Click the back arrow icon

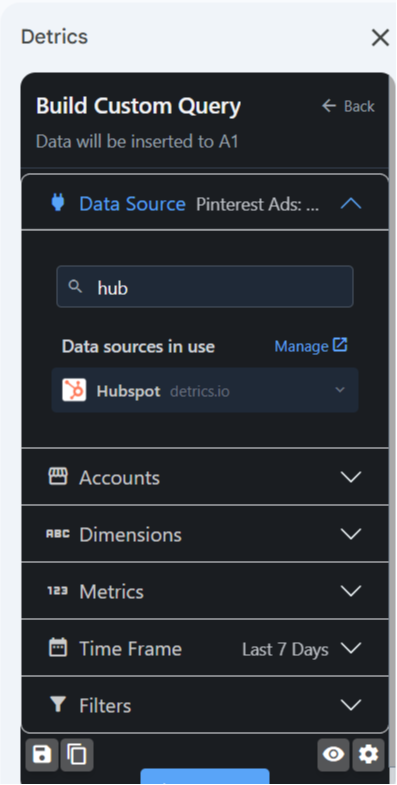[x=328, y=106]
